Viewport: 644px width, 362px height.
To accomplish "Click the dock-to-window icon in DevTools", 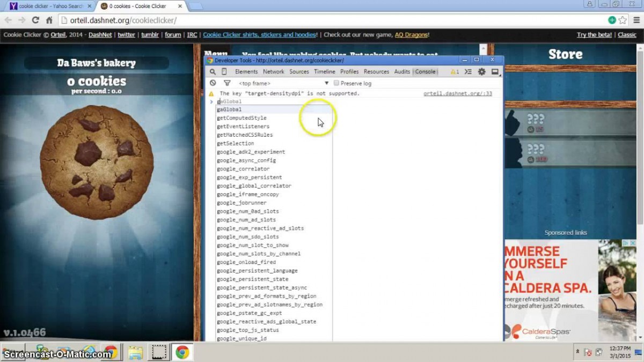I will (495, 72).
